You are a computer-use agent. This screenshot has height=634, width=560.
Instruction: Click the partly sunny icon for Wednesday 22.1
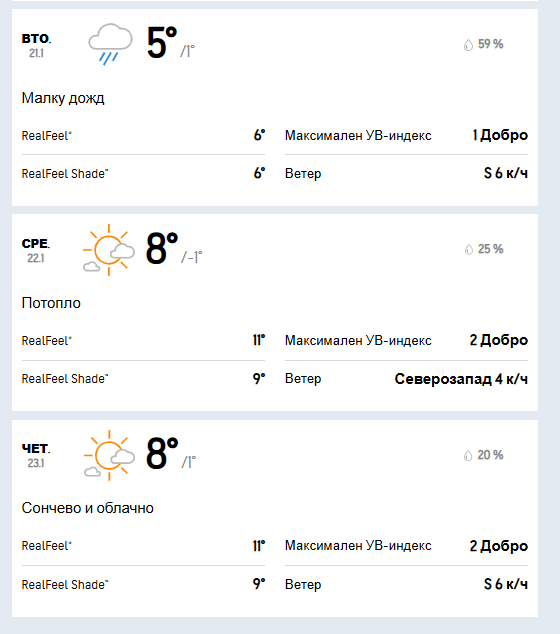tap(109, 250)
